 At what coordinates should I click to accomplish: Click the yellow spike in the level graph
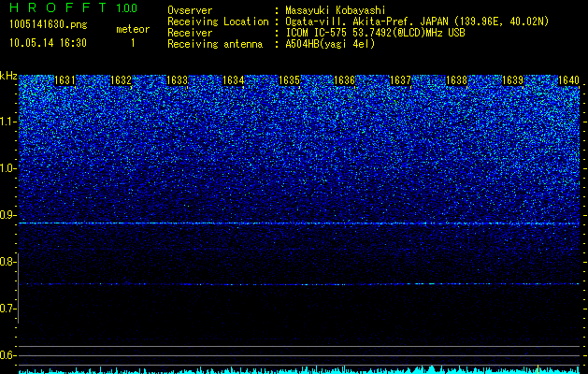click(x=538, y=368)
